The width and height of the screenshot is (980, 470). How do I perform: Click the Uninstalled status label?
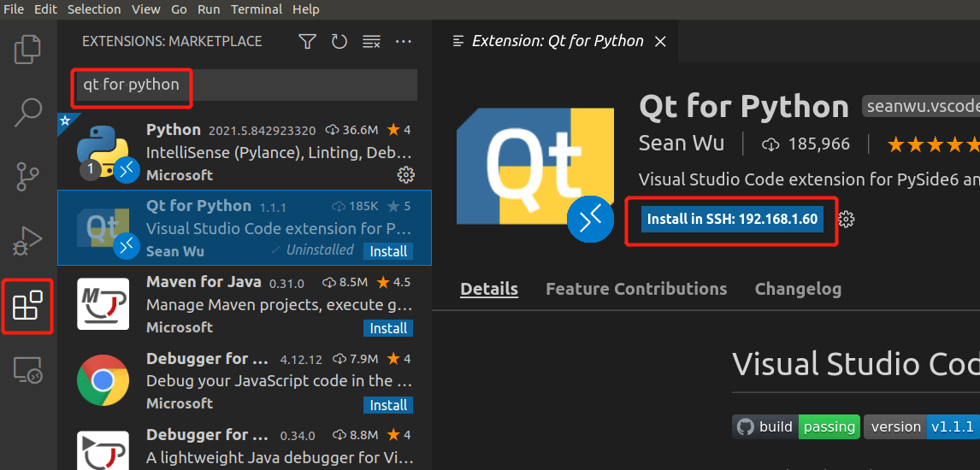(313, 250)
